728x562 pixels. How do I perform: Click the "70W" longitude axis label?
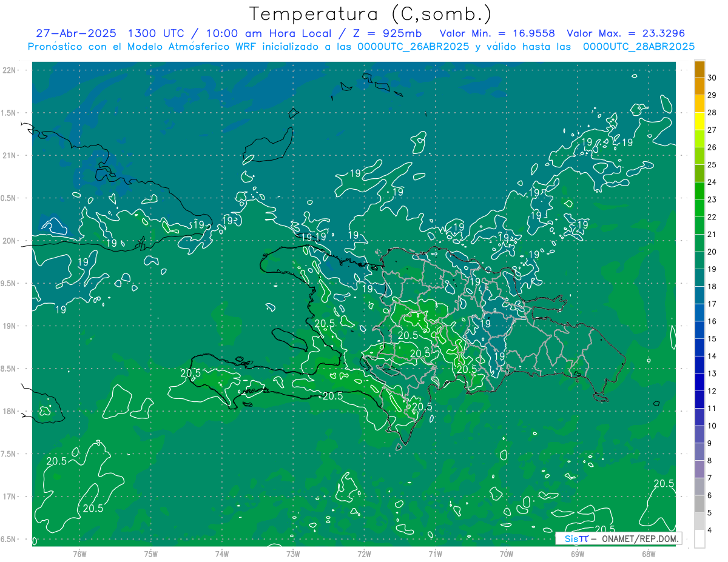[507, 554]
